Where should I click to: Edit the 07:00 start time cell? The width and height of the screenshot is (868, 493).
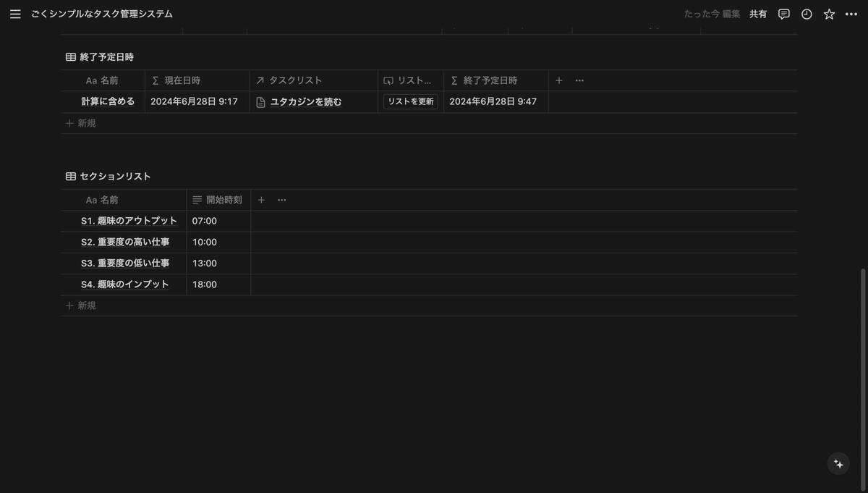point(218,221)
